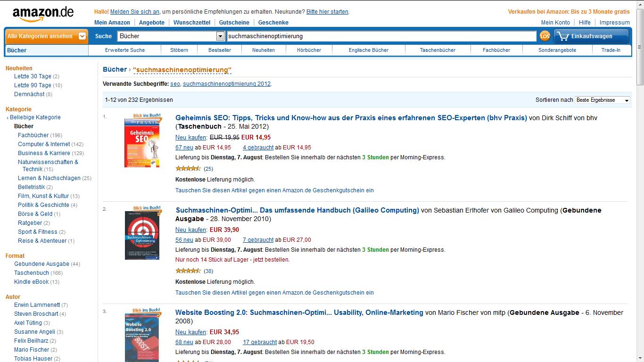Click the Amazon.de logo
This screenshot has width=644, height=362.
43,14
